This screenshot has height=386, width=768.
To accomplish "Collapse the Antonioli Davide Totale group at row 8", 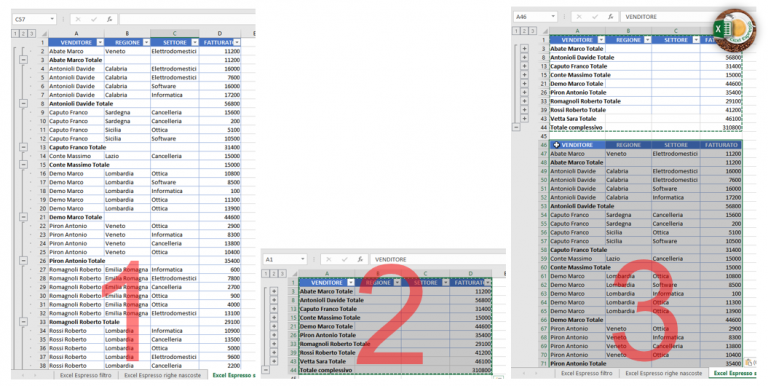I will (x=23, y=104).
